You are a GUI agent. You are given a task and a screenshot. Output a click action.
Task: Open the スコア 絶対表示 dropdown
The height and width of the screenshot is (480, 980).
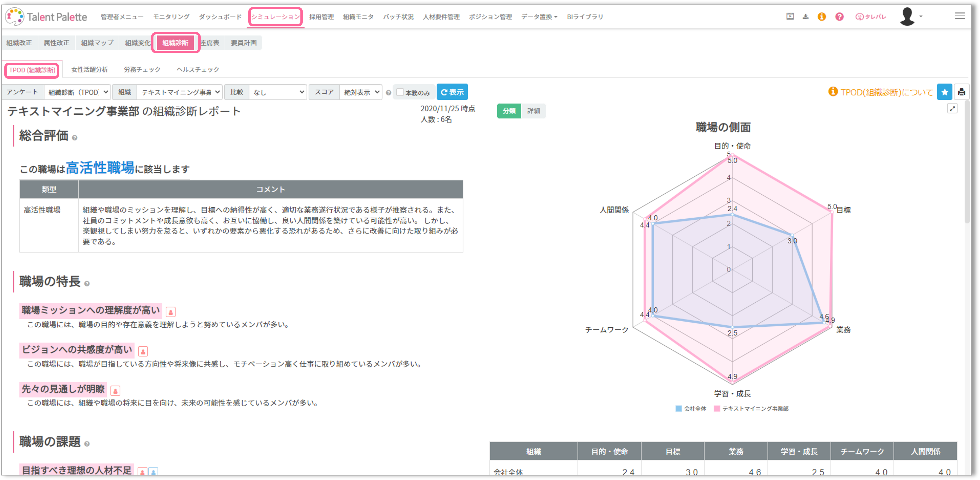pyautogui.click(x=361, y=92)
